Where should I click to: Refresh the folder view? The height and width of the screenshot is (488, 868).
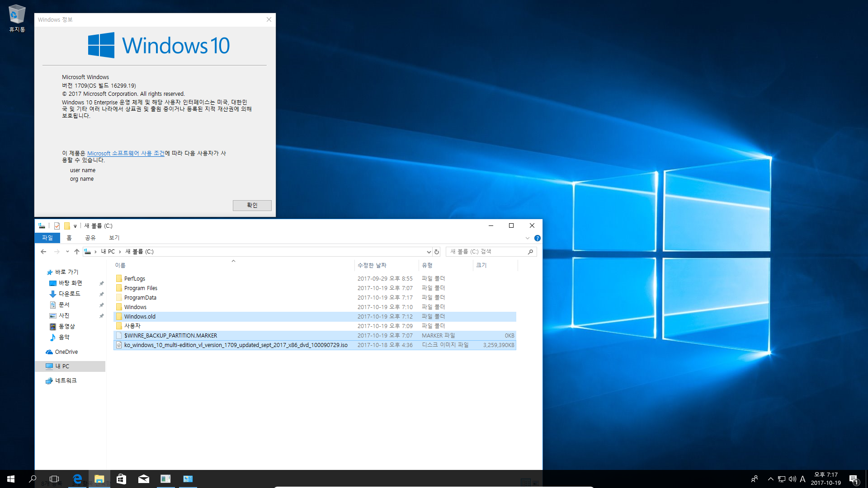[437, 252]
